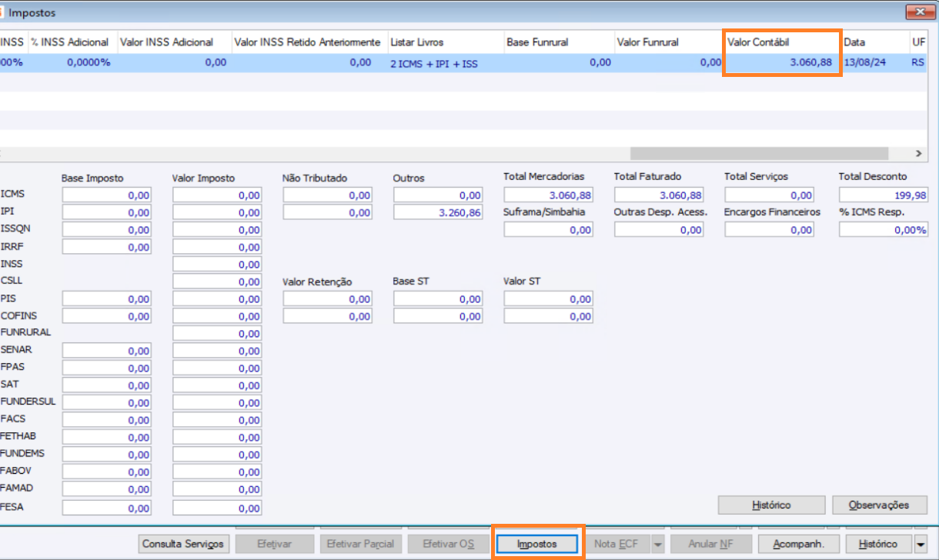
Task: Click the Data column header
Action: 874,42
